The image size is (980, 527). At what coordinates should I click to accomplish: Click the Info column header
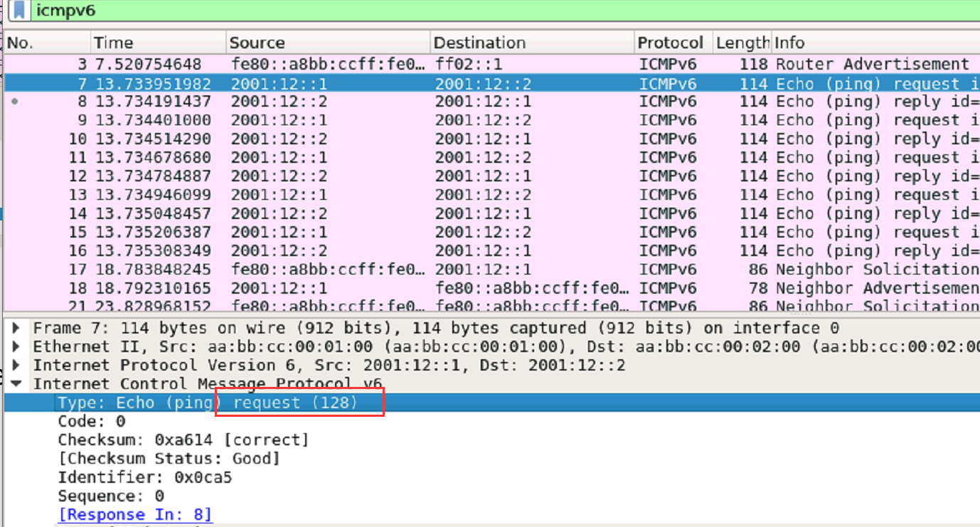[x=875, y=43]
